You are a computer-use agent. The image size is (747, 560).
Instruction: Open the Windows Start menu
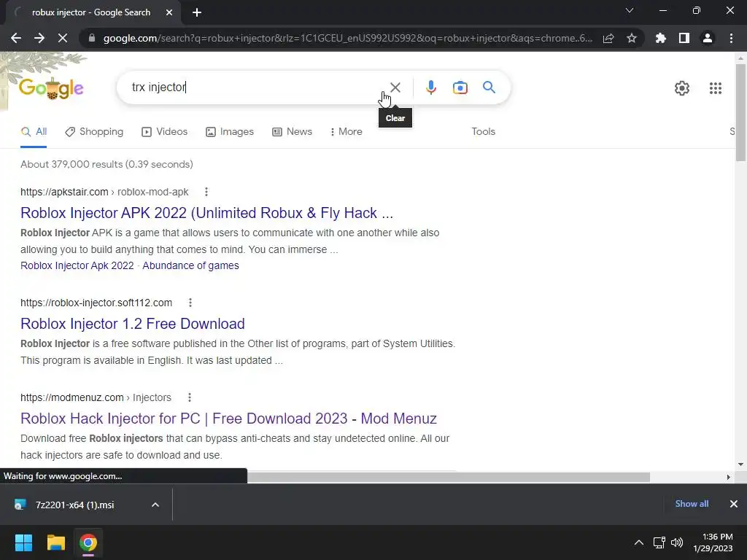[x=23, y=542]
